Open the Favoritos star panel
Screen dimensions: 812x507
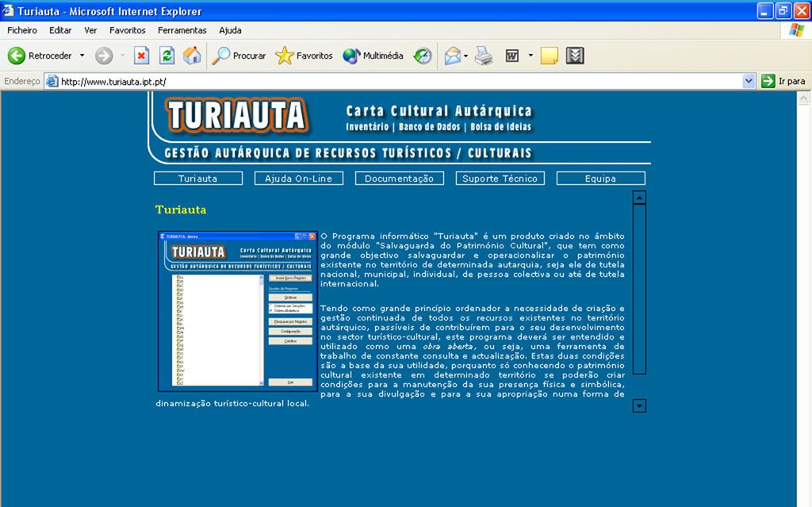coord(304,56)
